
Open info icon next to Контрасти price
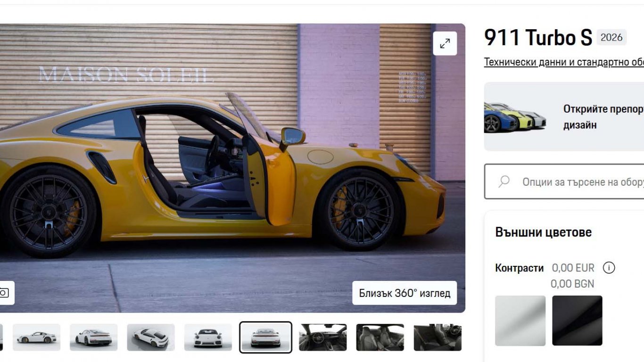pos(609,268)
